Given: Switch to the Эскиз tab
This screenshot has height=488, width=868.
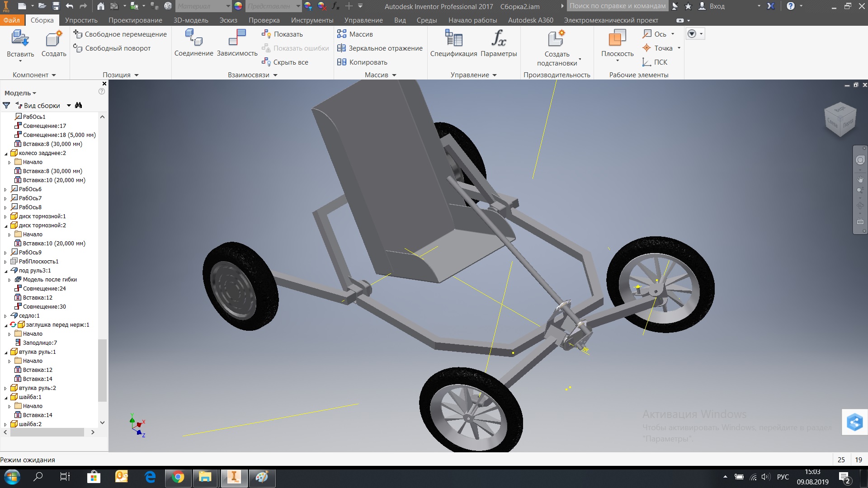Looking at the screenshot, I should pos(228,20).
